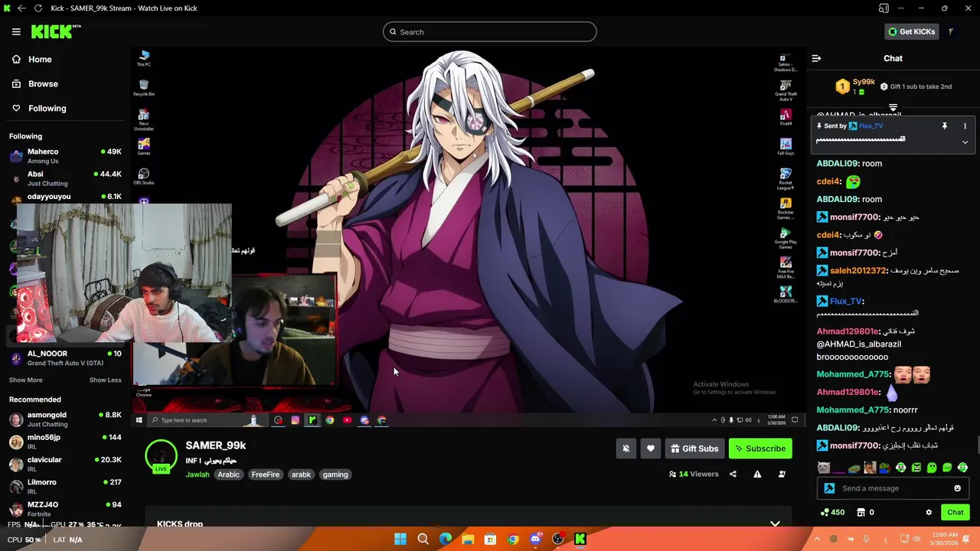
Task: Click the 450 KICKs points balance
Action: [x=832, y=513]
